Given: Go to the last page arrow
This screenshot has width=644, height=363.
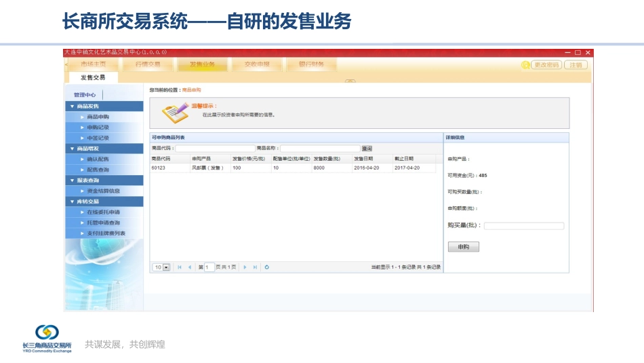Looking at the screenshot, I should point(255,267).
